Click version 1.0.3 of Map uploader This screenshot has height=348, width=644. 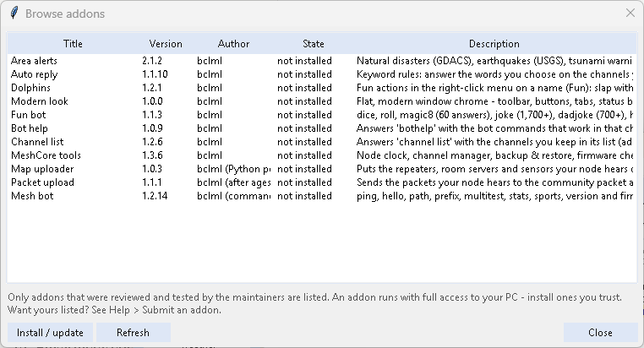(152, 169)
